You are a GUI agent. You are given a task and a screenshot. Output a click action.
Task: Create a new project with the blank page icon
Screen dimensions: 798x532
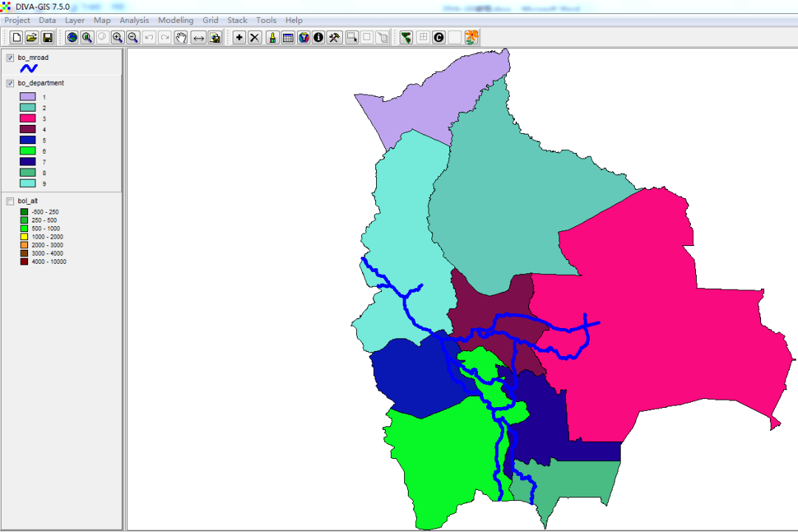16,38
